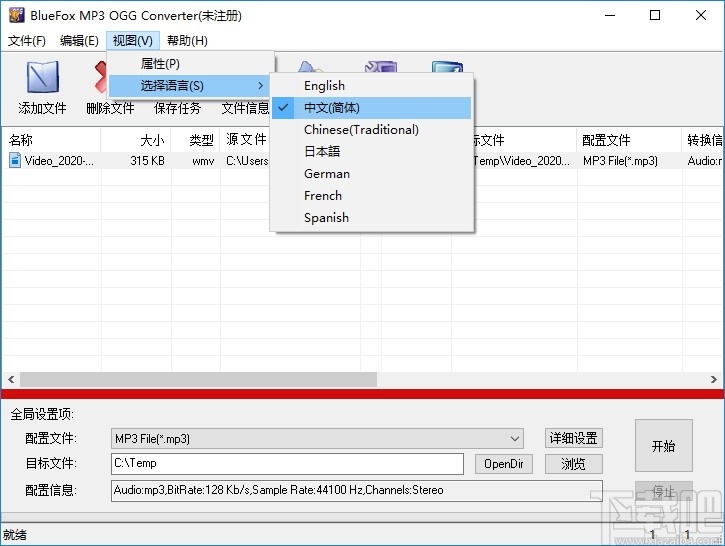Click the 保存任务 toolbar label
This screenshot has width=725, height=546.
[x=178, y=108]
